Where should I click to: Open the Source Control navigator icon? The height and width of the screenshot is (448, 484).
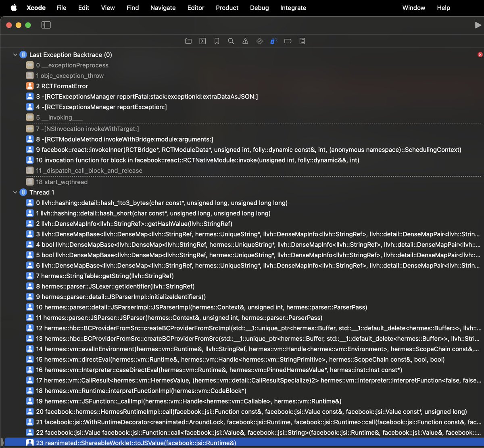[202, 41]
